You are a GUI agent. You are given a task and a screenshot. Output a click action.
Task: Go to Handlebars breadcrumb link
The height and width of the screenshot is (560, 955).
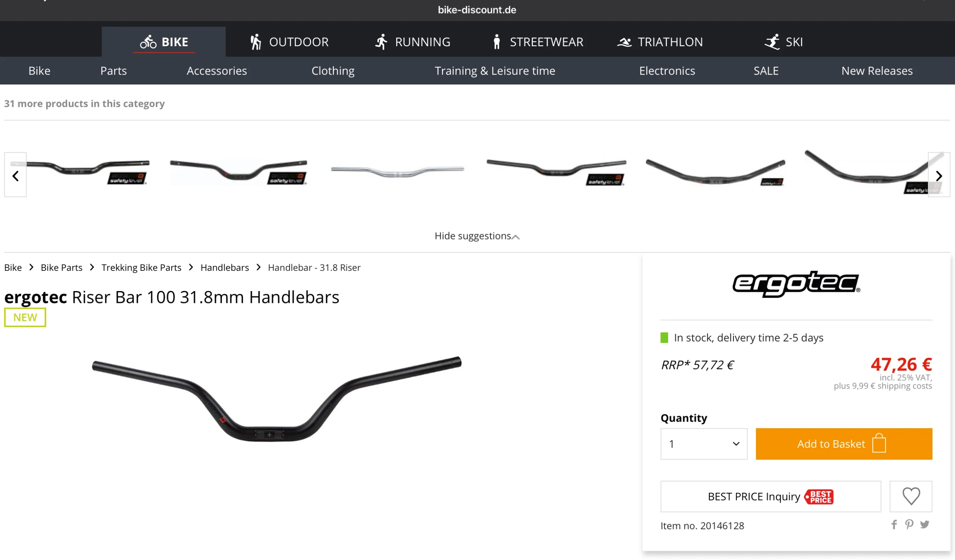click(x=225, y=267)
